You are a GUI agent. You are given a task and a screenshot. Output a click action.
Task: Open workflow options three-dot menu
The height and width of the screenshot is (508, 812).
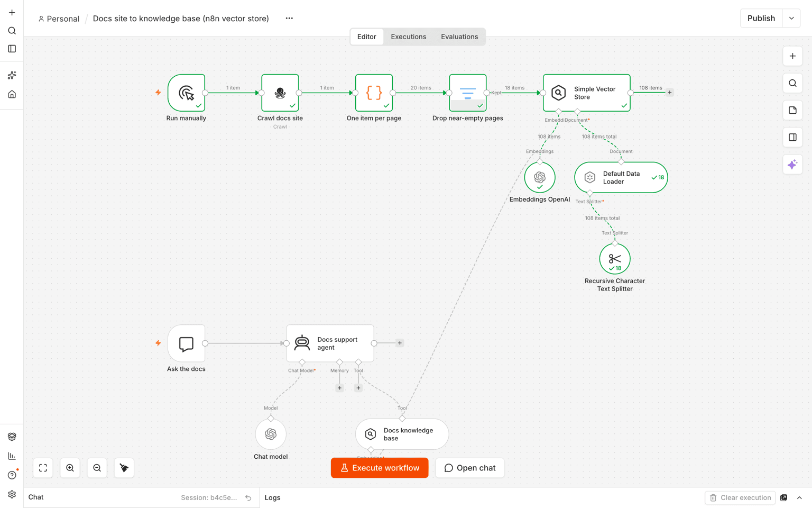[289, 19]
